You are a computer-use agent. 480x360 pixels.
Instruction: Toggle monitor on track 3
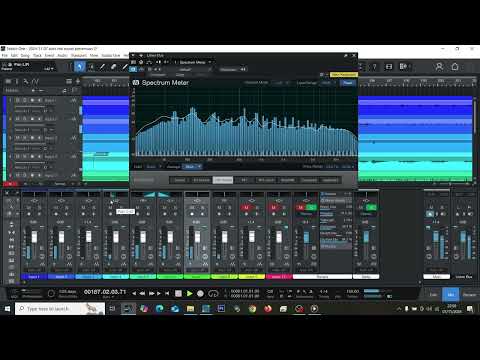(x=40, y=137)
